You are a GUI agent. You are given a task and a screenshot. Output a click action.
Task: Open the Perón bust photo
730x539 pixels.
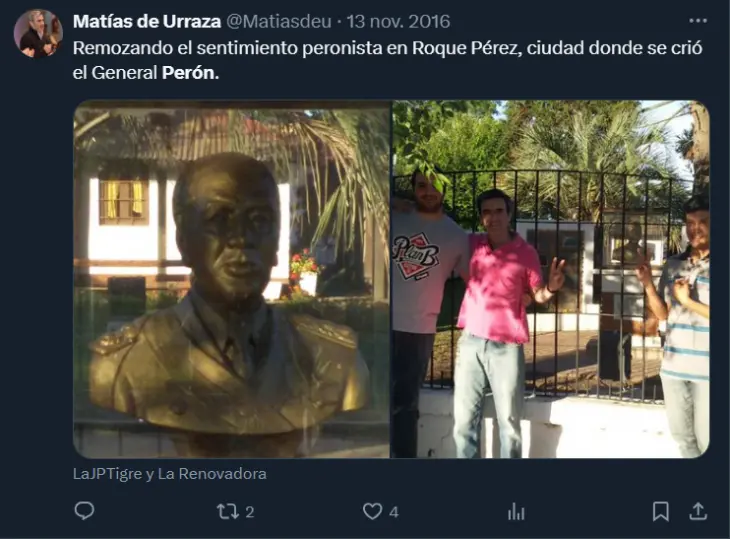tap(231, 279)
